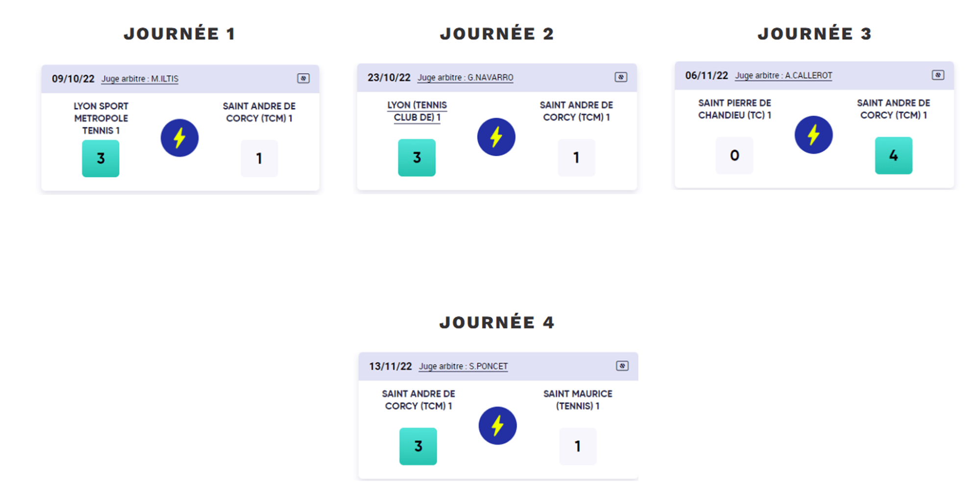Open the match sheet icon for 09/10/22

303,78
